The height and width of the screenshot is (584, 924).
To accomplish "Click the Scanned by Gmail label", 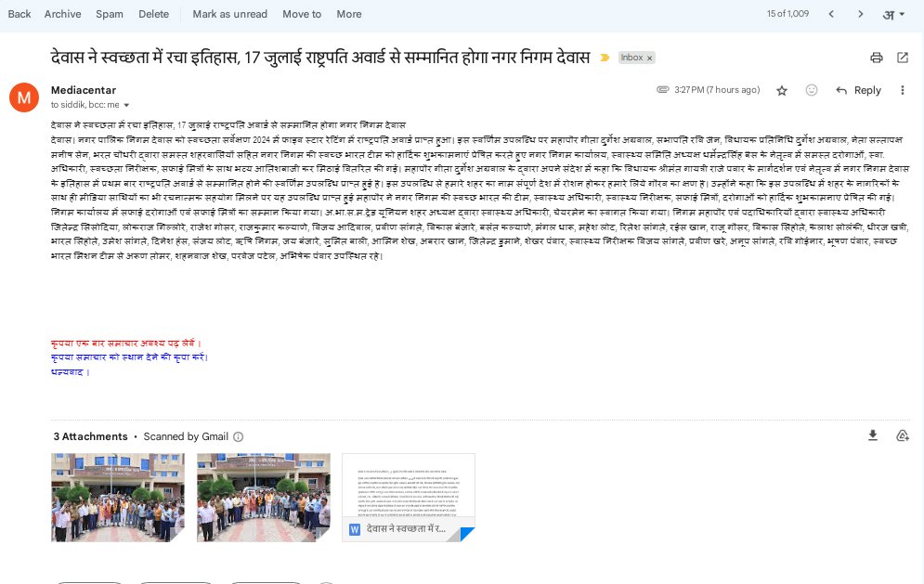I will (186, 436).
